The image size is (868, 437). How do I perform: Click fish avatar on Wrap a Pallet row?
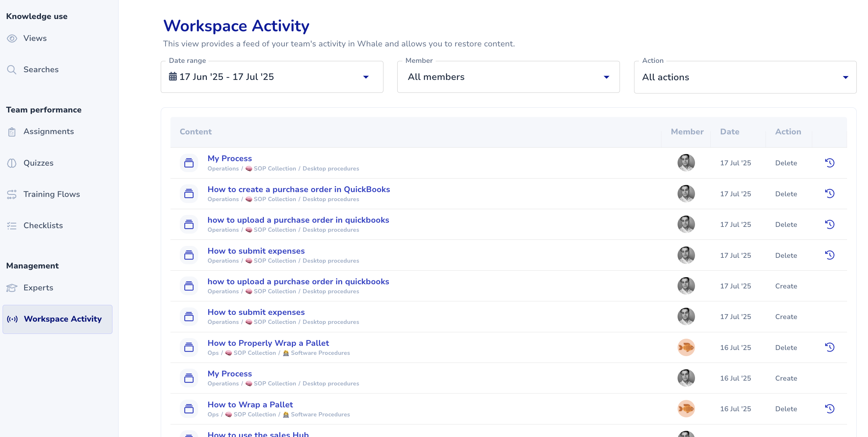[x=686, y=408]
